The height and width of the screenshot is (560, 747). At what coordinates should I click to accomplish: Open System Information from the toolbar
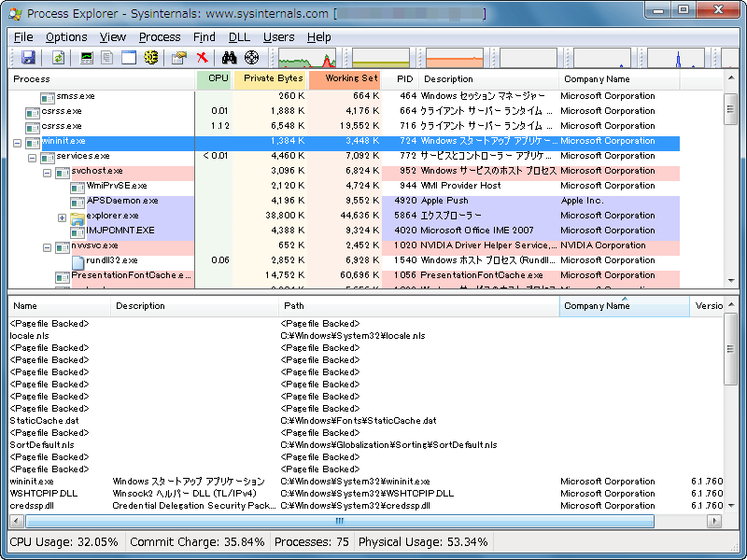pyautogui.click(x=87, y=58)
